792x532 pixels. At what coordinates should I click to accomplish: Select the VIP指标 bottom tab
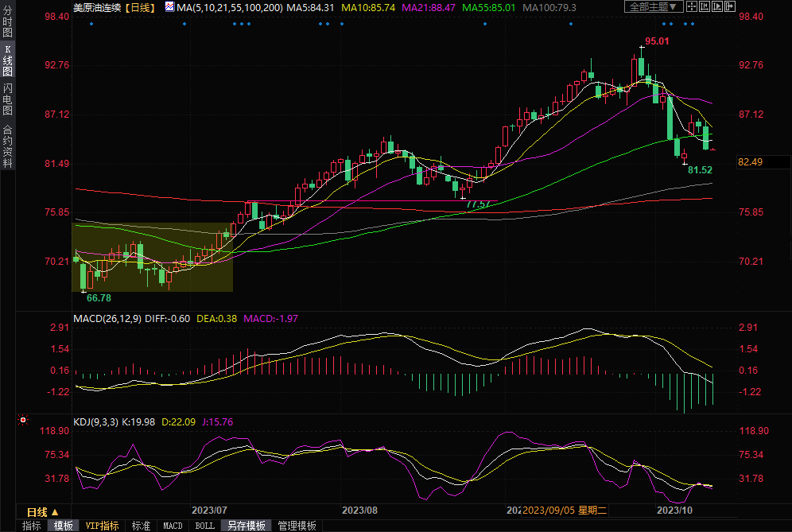(102, 526)
